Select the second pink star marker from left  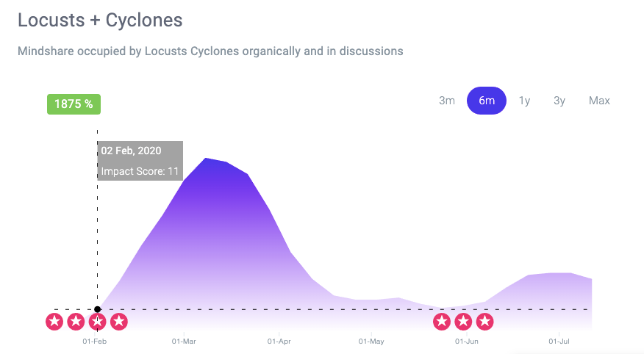coord(76,322)
